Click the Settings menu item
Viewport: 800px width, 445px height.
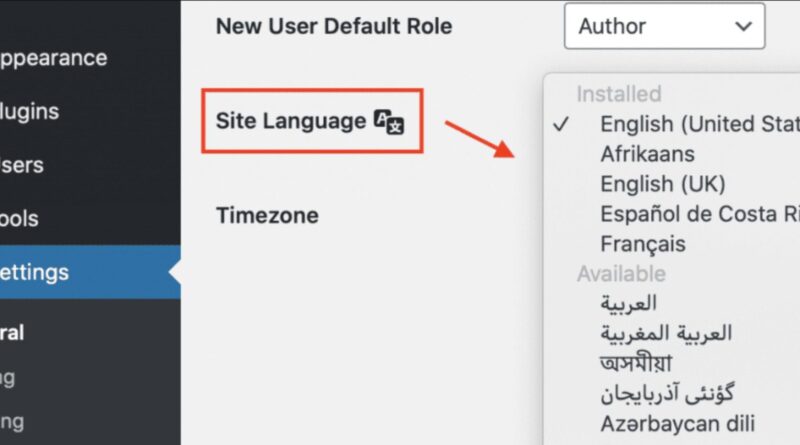(x=35, y=272)
